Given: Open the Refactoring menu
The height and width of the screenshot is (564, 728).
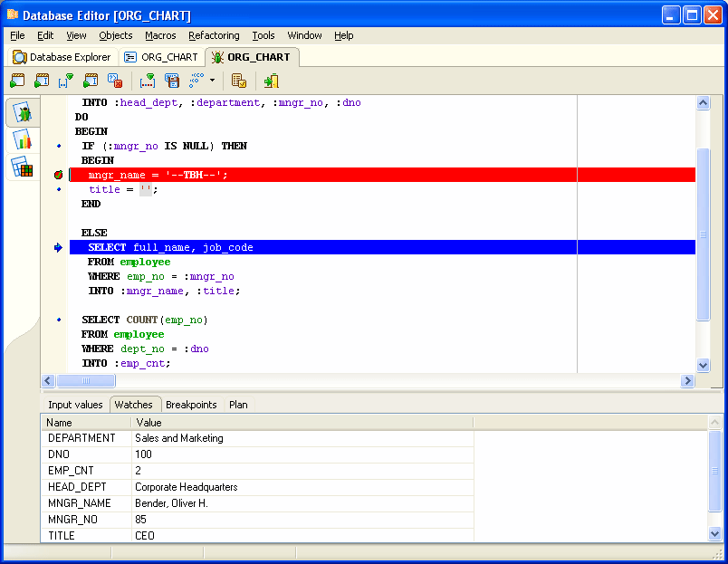Looking at the screenshot, I should point(214,35).
